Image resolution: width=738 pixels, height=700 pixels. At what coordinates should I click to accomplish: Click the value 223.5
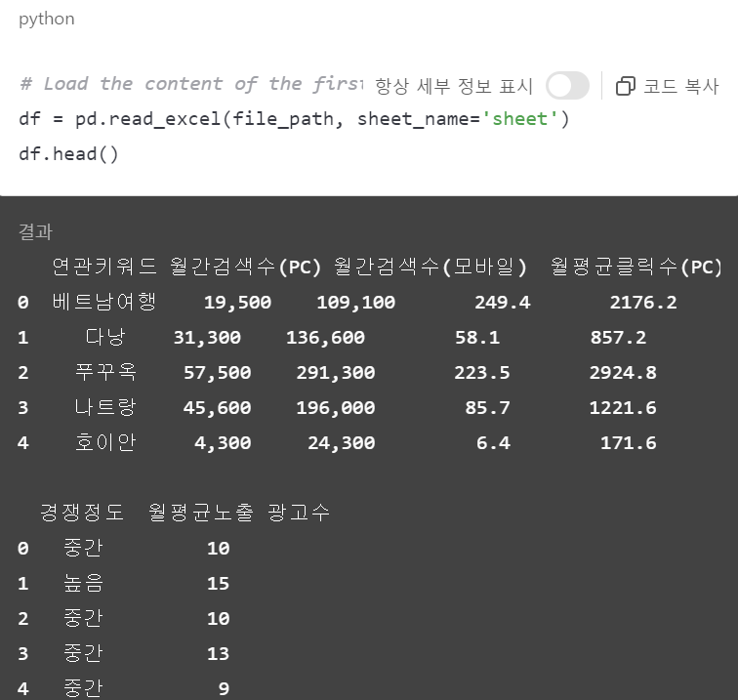click(x=482, y=373)
